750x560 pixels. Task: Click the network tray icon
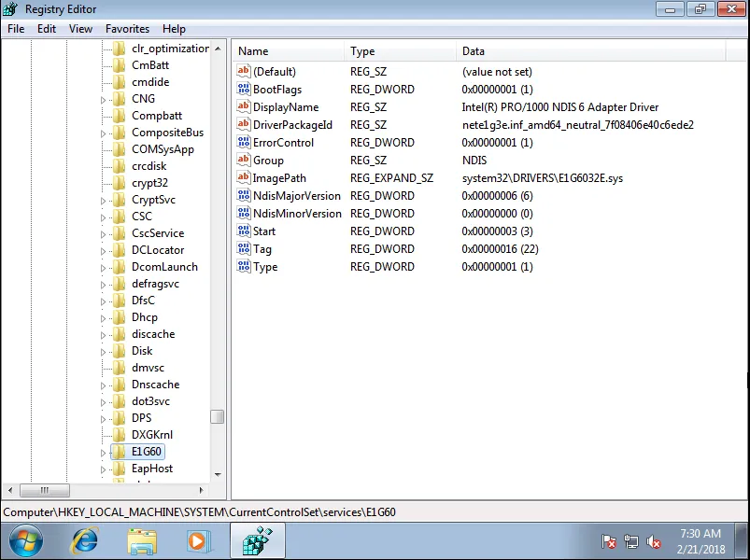click(631, 542)
